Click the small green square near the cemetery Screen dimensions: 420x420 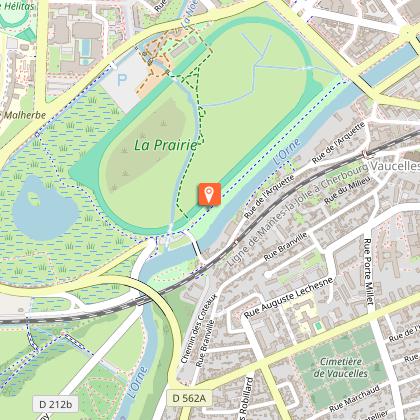click(318, 326)
